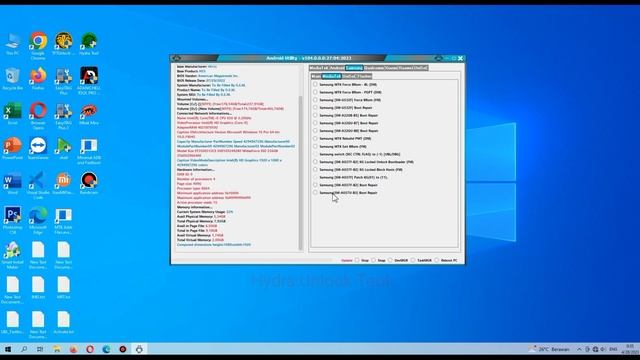Open the PowerPoint desktop shortcut
Viewport: 640px width, 360px height.
point(13,148)
